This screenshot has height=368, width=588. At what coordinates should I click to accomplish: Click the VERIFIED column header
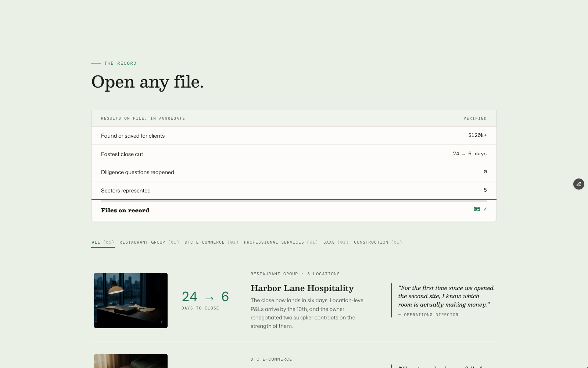pos(475,118)
